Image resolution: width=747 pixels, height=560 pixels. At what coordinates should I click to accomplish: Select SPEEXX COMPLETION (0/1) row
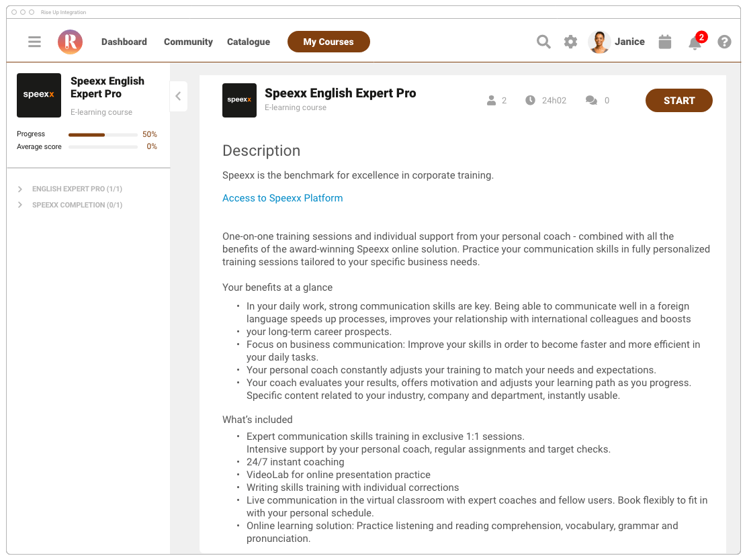pyautogui.click(x=77, y=205)
